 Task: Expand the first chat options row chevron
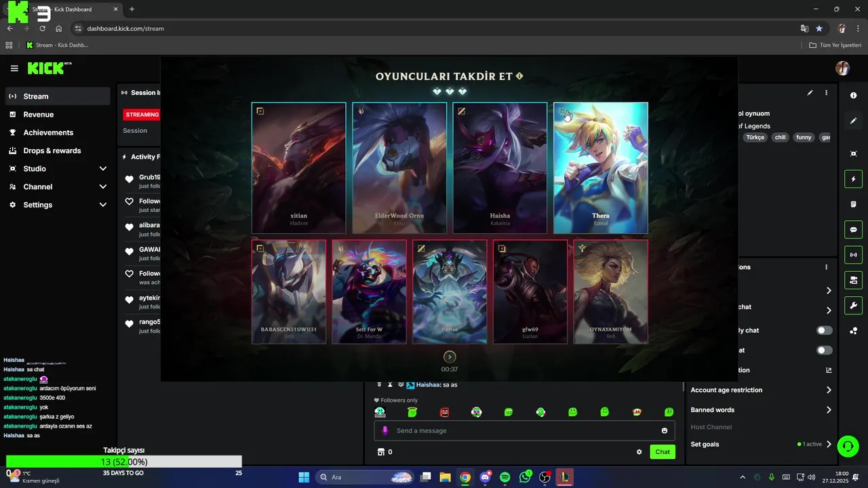[829, 290]
